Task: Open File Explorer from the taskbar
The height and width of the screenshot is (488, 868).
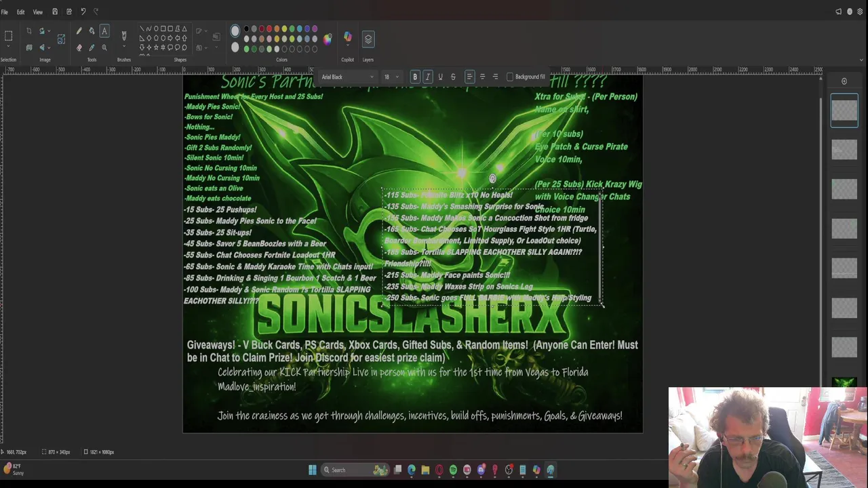Action: (425, 470)
